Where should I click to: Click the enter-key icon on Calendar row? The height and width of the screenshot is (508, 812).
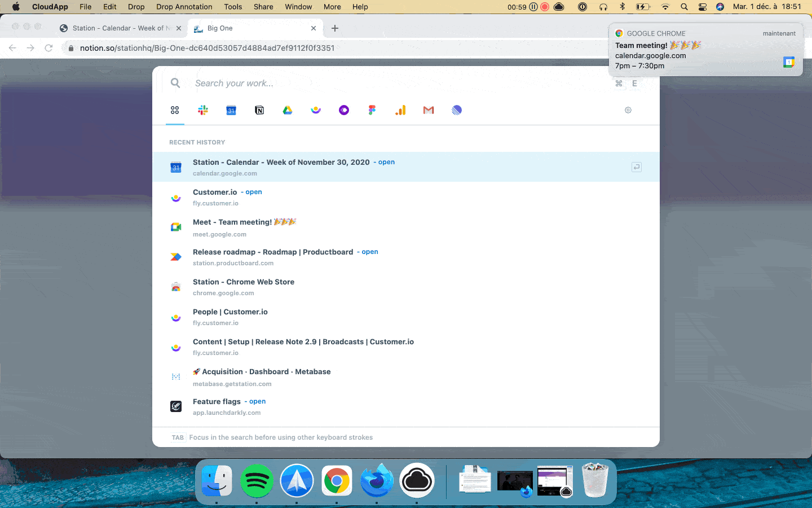tap(637, 167)
